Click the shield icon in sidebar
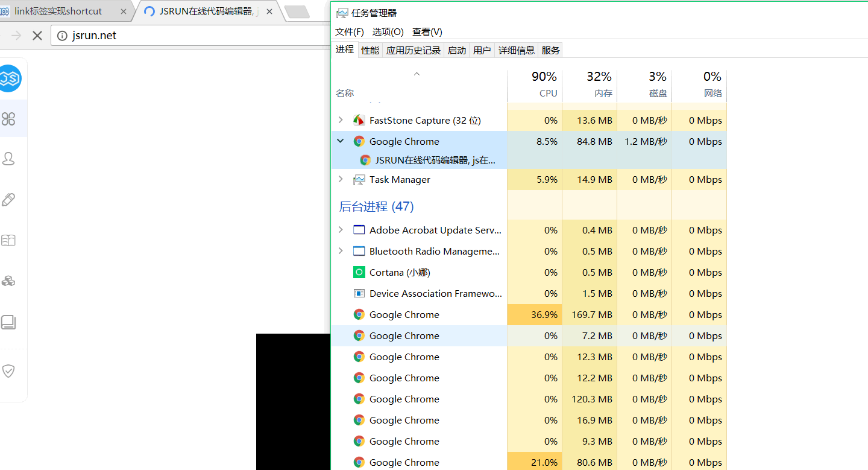 tap(8, 370)
